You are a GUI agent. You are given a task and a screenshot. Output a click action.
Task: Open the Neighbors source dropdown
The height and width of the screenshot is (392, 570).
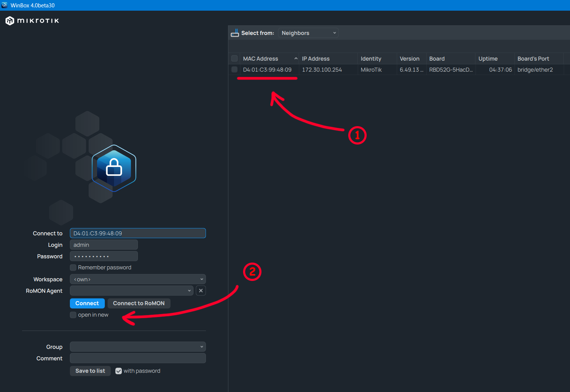(x=308, y=33)
